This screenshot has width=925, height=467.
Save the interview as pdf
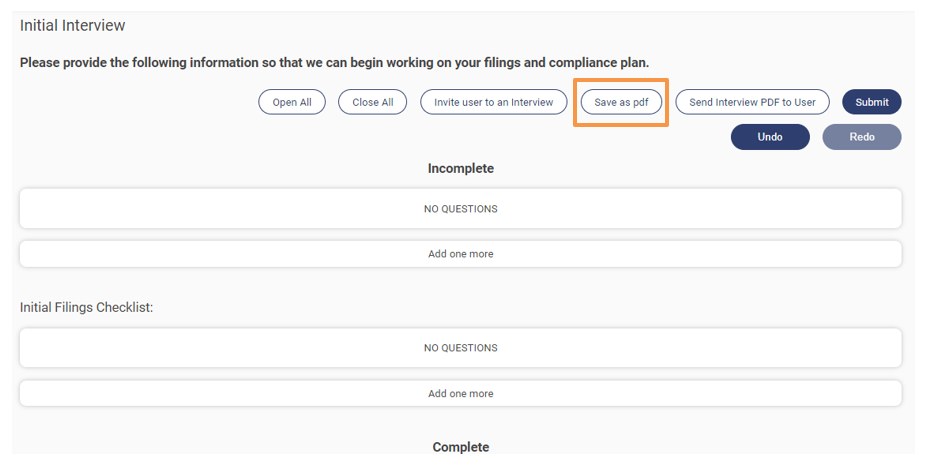621,102
